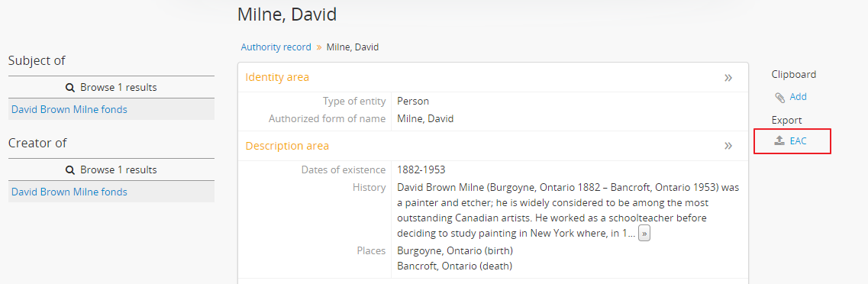This screenshot has height=284, width=868.
Task: Open the Description area heading
Action: (287, 146)
